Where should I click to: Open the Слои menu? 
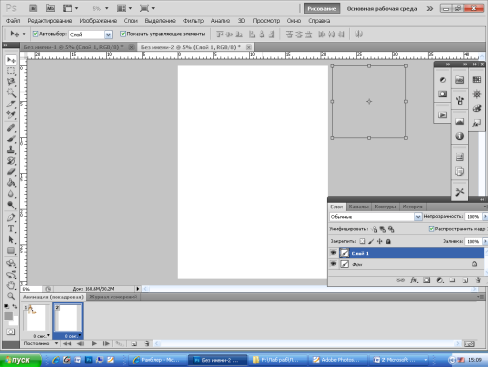pos(131,21)
